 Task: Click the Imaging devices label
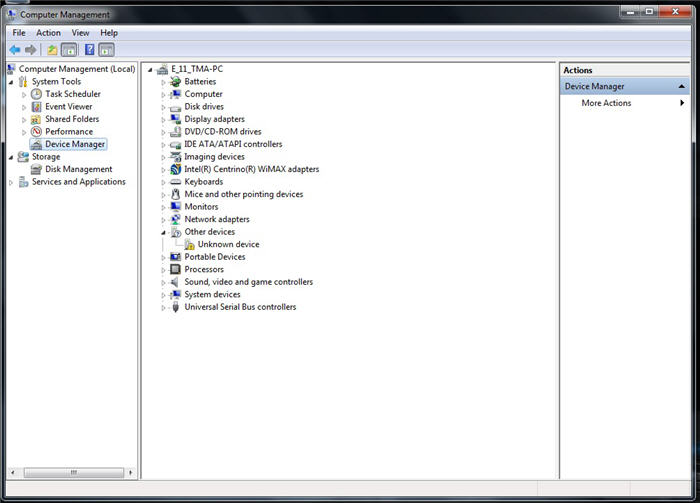(214, 157)
